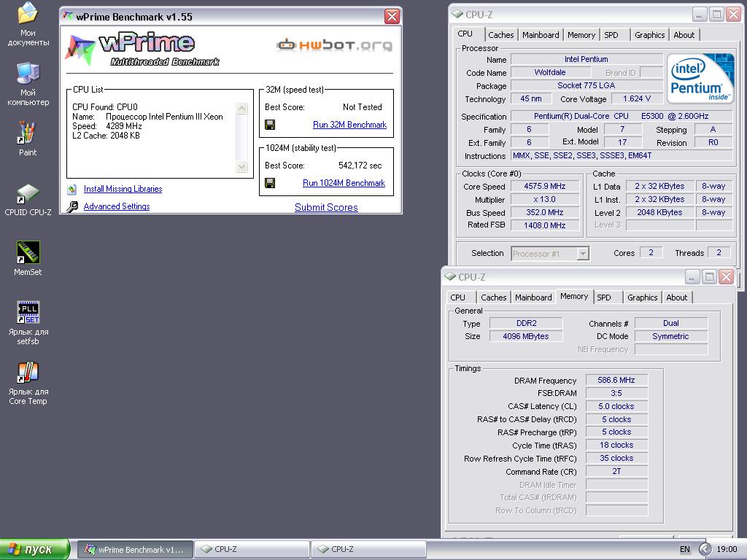Click the Intel Pentium inside logo
The width and height of the screenshot is (747, 560).
pos(700,79)
